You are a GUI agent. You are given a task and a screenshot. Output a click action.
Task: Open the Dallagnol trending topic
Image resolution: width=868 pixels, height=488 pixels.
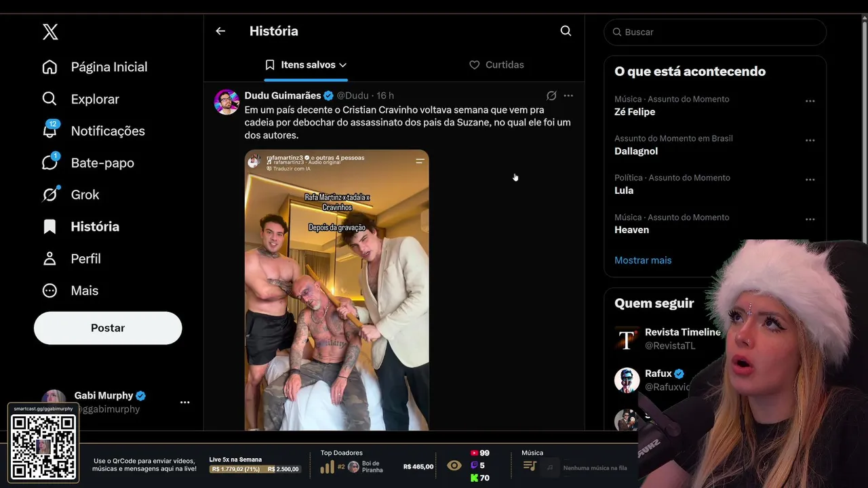click(x=636, y=151)
